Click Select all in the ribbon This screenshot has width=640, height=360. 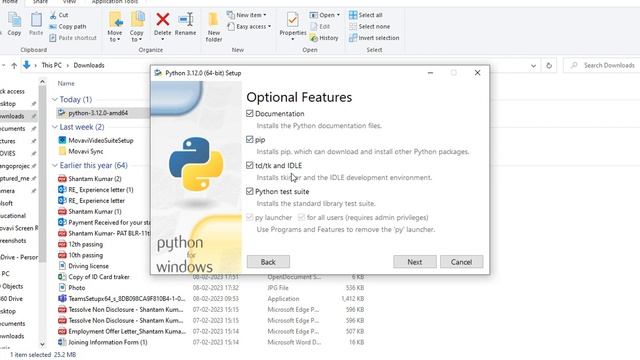click(x=366, y=15)
